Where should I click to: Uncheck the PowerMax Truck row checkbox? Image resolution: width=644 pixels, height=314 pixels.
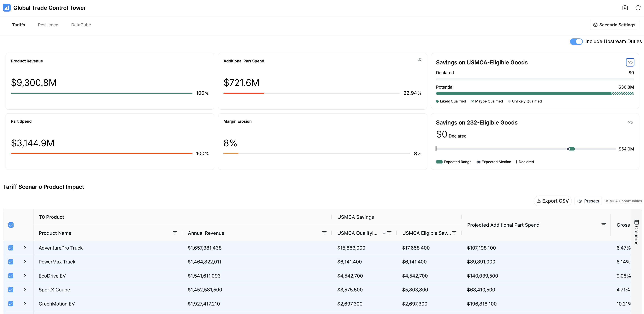11,262
